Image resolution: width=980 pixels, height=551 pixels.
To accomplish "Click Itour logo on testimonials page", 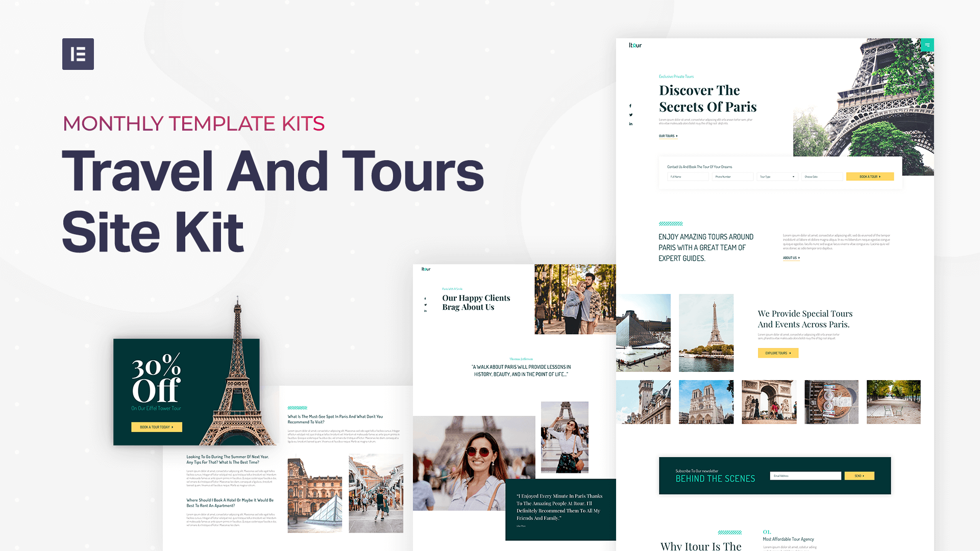I will (x=426, y=269).
